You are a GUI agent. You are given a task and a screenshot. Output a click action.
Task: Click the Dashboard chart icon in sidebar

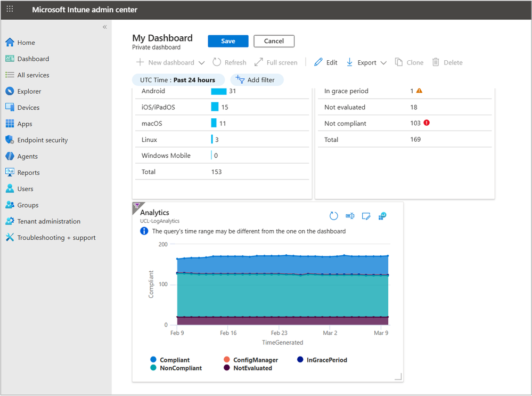pos(10,59)
